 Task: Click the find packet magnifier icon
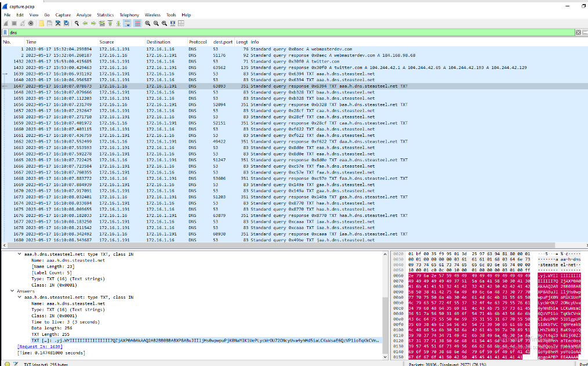tap(77, 23)
